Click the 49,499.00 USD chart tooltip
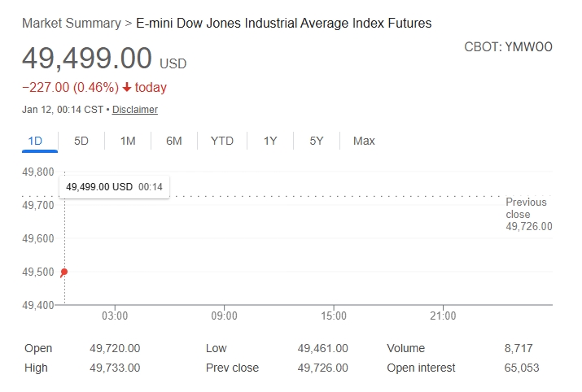 (x=114, y=187)
